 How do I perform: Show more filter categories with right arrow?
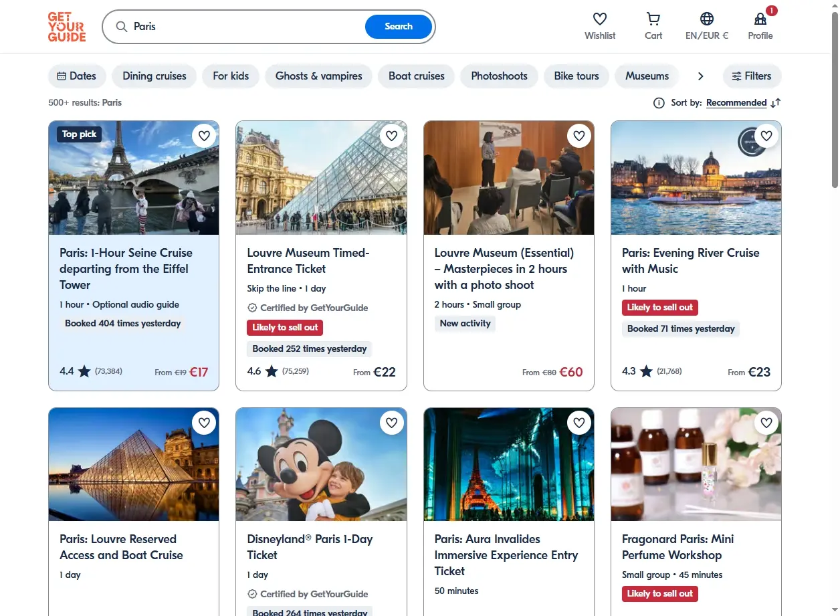point(700,76)
